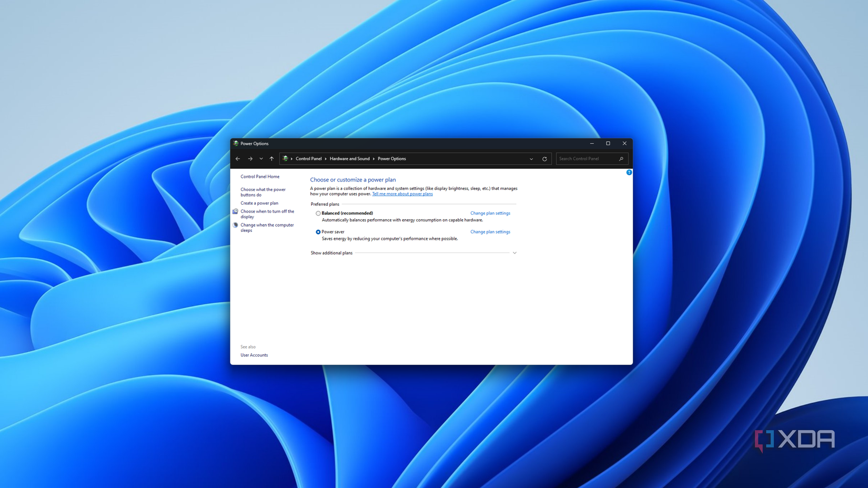Navigate to Hardware and Sound breadcrumb

point(349,159)
